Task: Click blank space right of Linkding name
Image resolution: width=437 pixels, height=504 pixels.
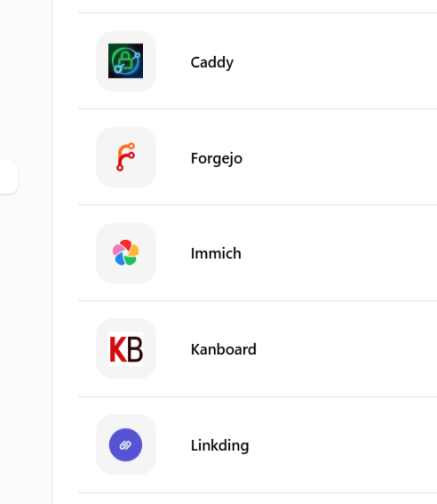Action: click(343, 444)
